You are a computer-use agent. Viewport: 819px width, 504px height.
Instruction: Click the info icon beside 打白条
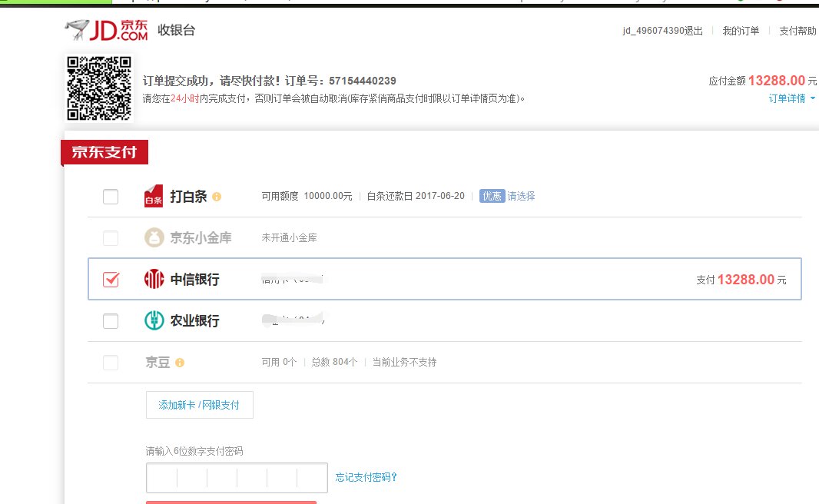217,197
